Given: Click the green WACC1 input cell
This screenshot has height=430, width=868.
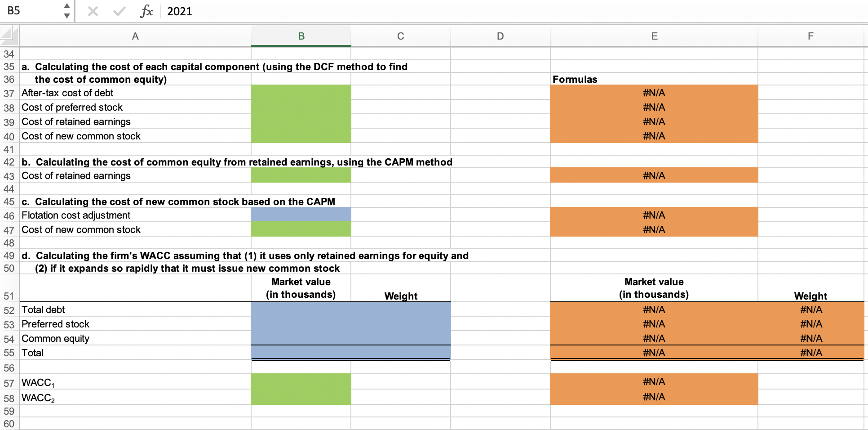Looking at the screenshot, I should click(x=300, y=381).
